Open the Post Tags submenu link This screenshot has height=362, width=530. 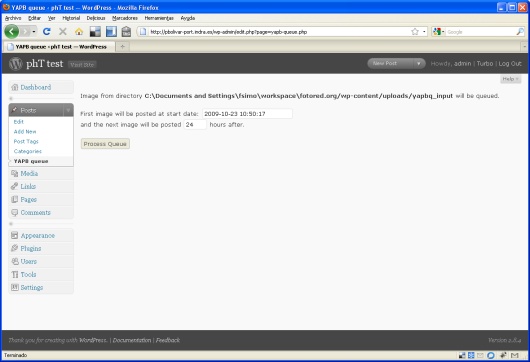(x=26, y=141)
